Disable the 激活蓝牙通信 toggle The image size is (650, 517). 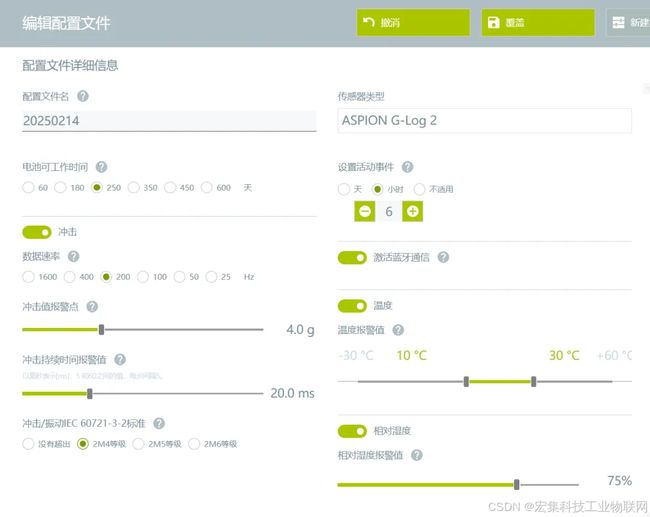coord(352,257)
